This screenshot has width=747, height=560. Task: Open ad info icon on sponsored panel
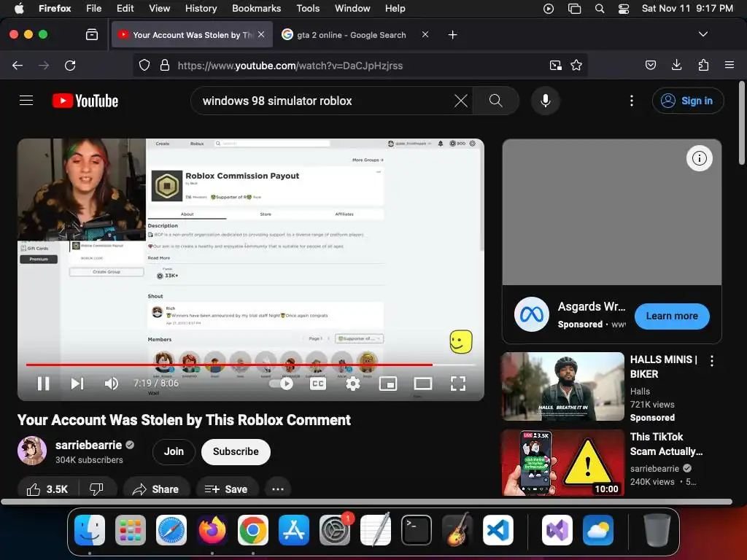pos(699,158)
